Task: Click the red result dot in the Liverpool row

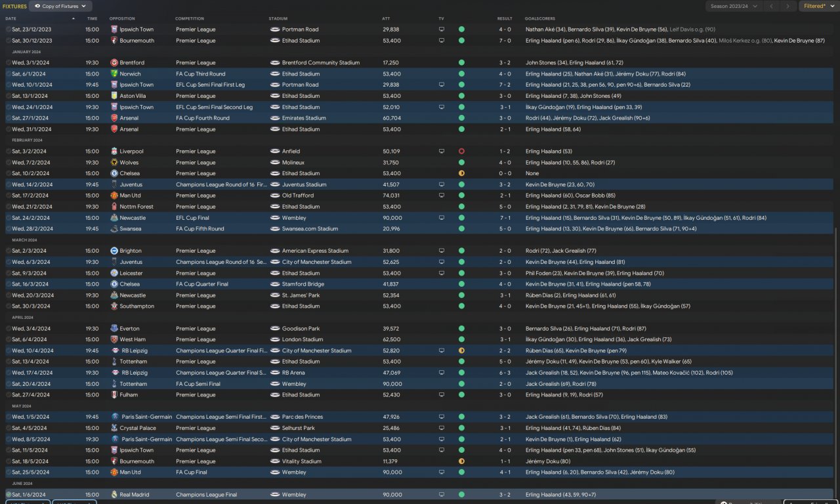Action: (x=461, y=152)
